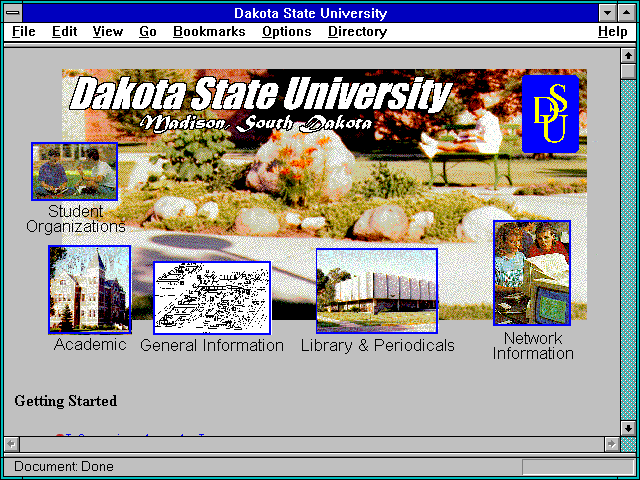Viewport: 640px width, 480px height.
Task: Open the window control menu box
Action: [13, 13]
